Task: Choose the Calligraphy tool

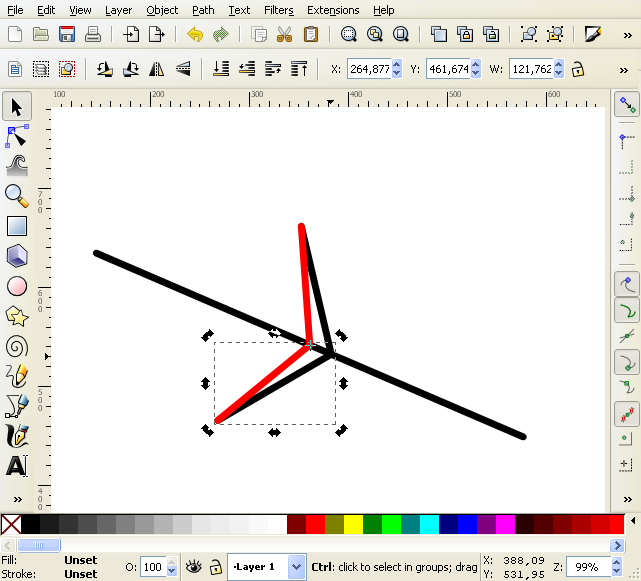Action: click(17, 435)
